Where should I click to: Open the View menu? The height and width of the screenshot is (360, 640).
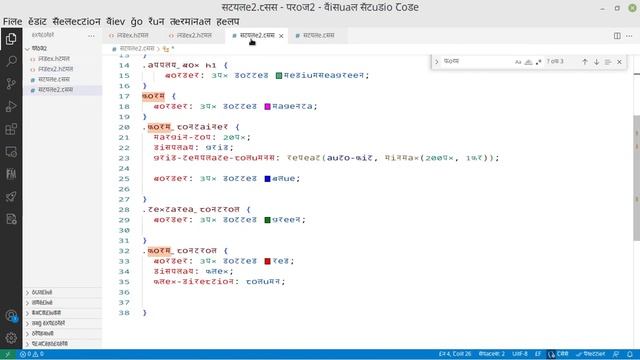pos(116,22)
